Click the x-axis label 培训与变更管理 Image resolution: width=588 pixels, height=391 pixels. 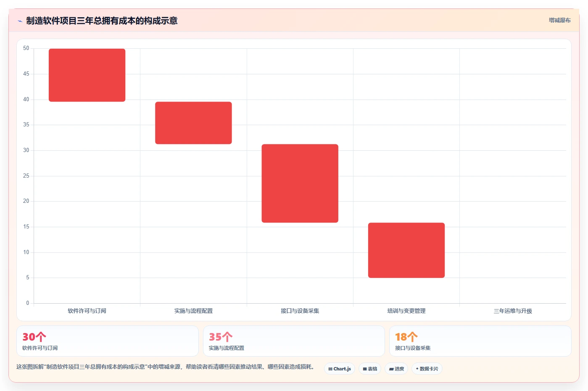click(x=406, y=311)
